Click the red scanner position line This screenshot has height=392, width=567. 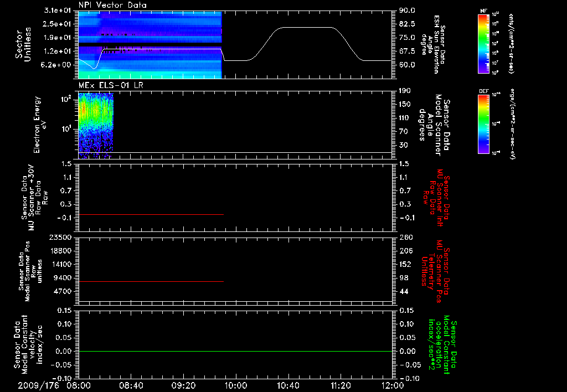tap(151, 281)
